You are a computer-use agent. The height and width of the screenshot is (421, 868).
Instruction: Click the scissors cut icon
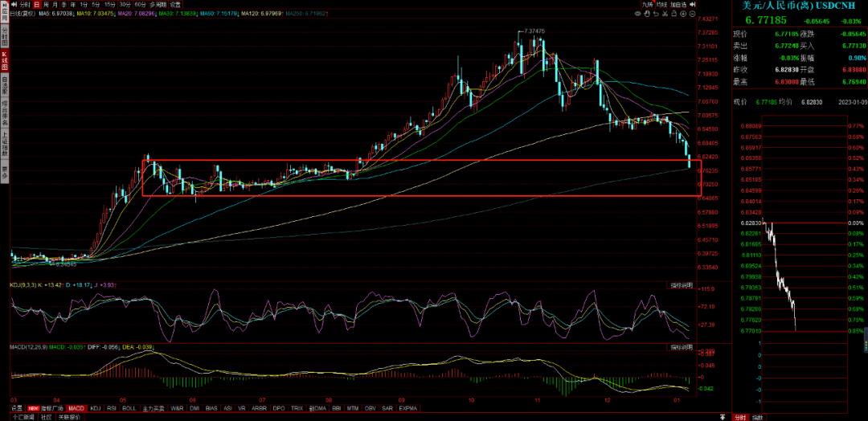coord(665,14)
